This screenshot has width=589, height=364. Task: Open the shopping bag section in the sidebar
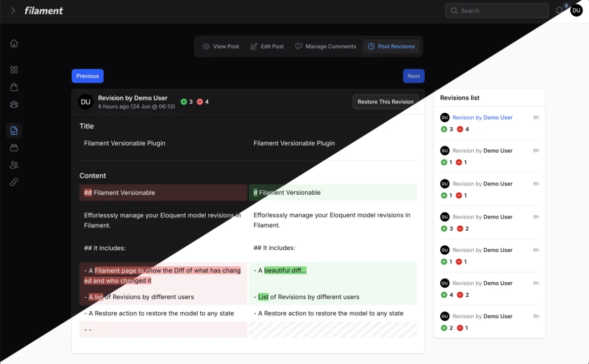[x=14, y=86]
